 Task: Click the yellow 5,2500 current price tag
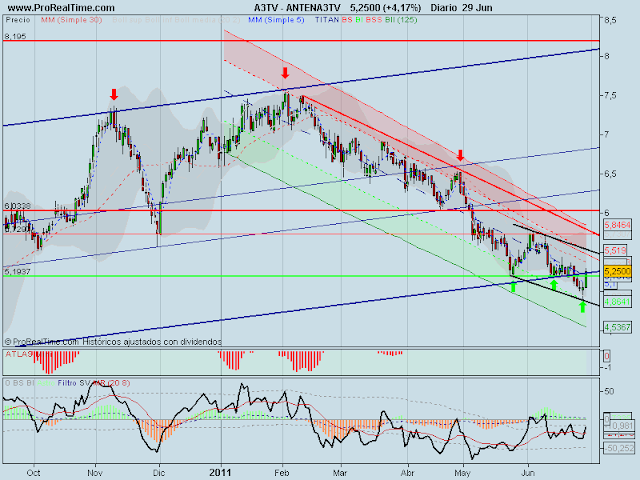[618, 271]
